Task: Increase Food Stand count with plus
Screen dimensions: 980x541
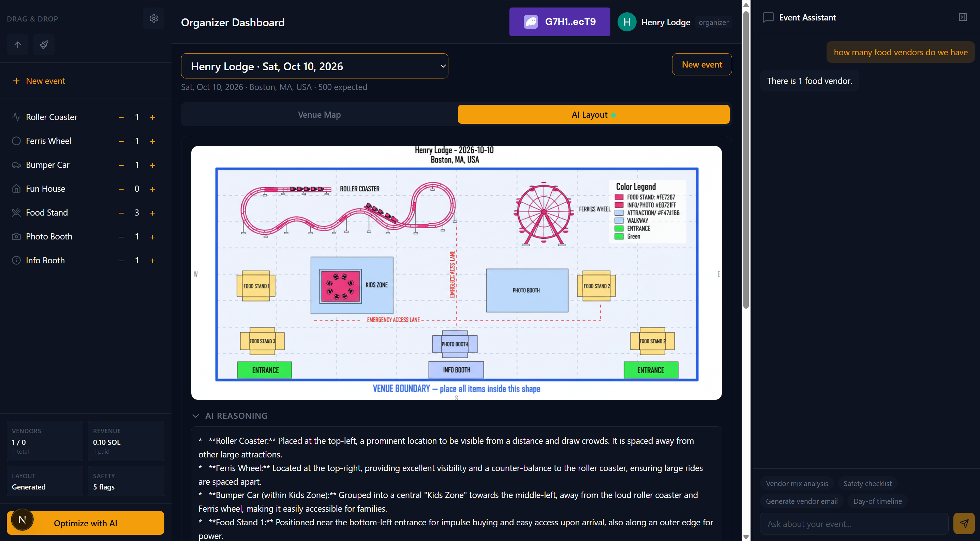Action: click(152, 213)
